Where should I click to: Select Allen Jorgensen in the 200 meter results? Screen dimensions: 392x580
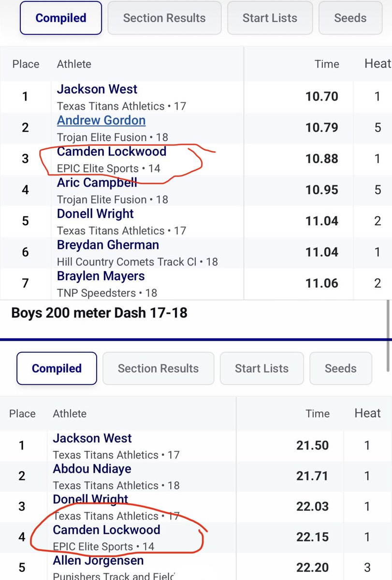[98, 561]
